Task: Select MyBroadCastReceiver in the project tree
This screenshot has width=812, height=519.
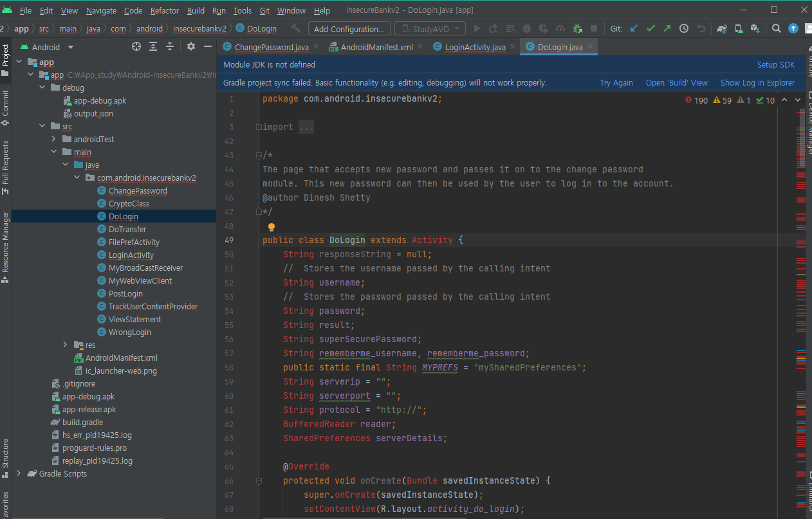Action: pyautogui.click(x=145, y=268)
